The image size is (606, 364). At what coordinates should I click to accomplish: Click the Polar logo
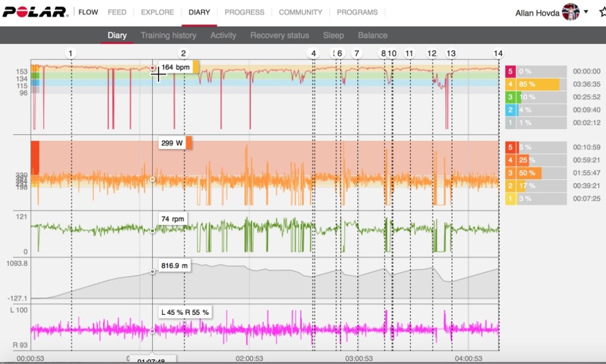[x=34, y=12]
